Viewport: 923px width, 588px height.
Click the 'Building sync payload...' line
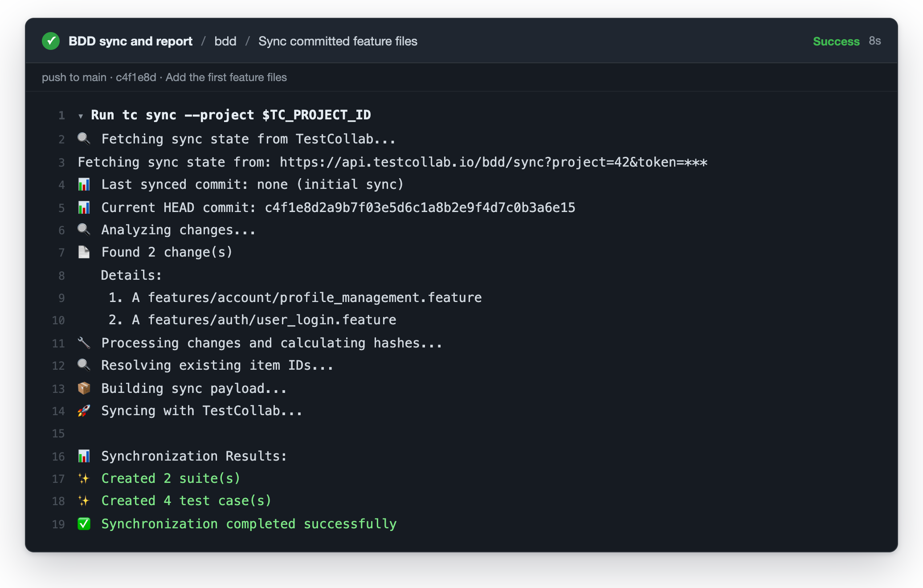(194, 388)
